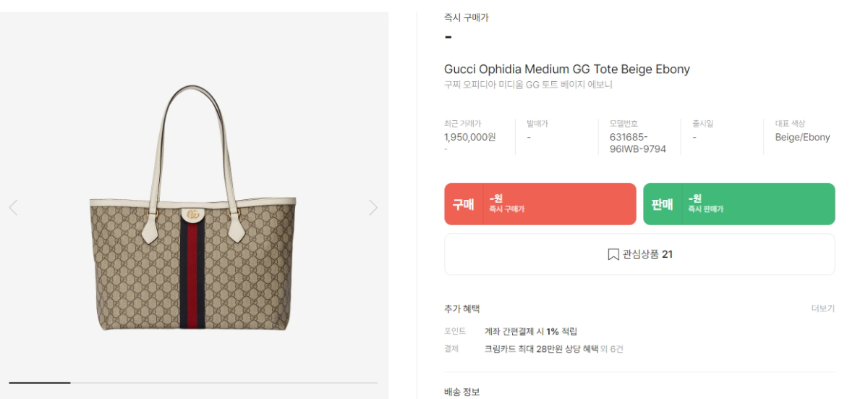This screenshot has width=868, height=399.
Task: Click the recent price 1,950,000원
Action: coord(469,137)
